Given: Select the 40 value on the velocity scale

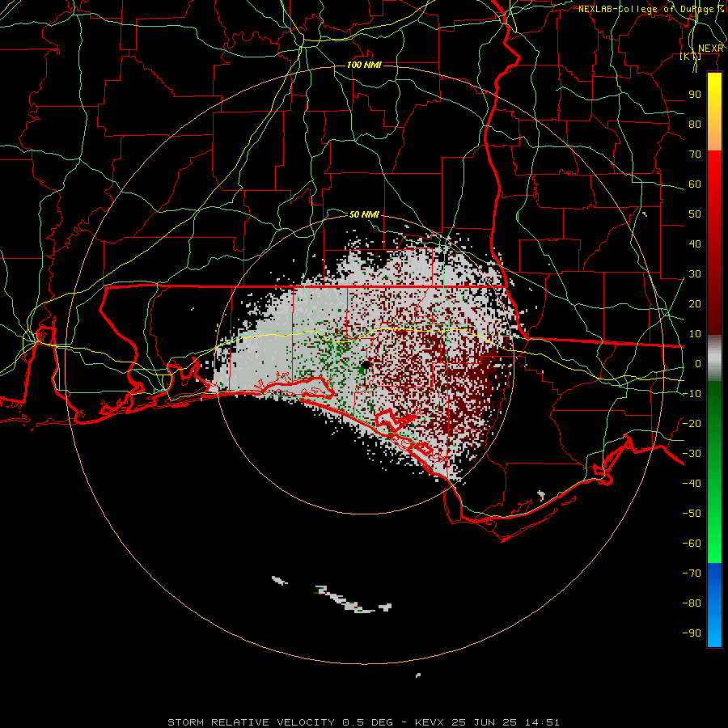Looking at the screenshot, I should point(695,244).
